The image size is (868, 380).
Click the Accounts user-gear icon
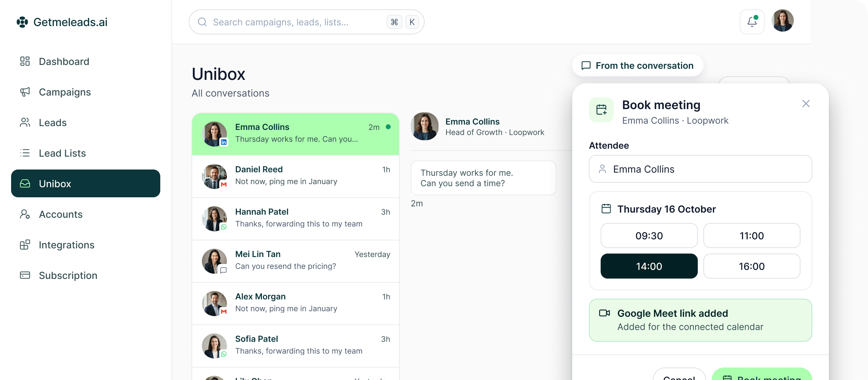click(x=25, y=214)
